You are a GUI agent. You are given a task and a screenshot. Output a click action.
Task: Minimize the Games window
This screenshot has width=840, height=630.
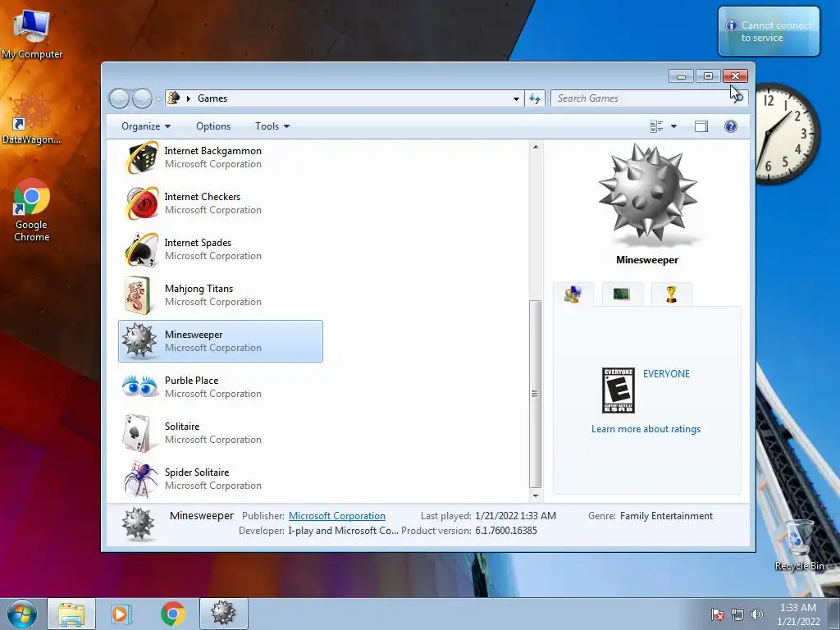click(681, 76)
